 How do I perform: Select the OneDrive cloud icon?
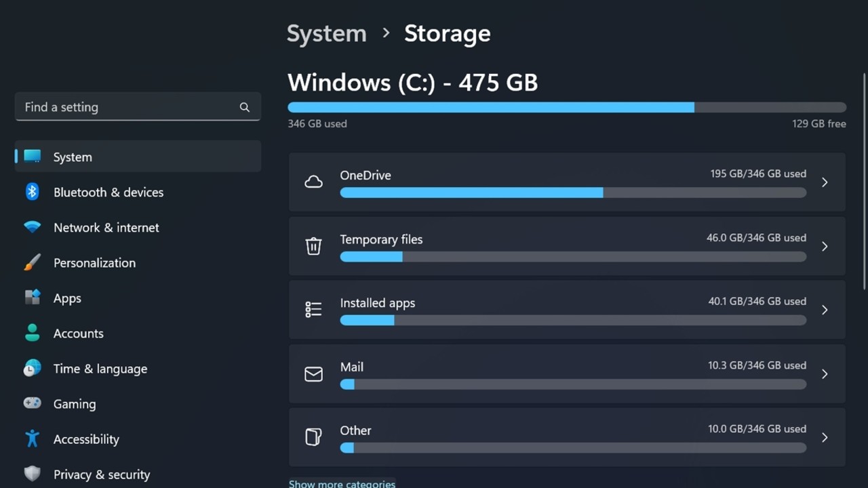pyautogui.click(x=313, y=182)
